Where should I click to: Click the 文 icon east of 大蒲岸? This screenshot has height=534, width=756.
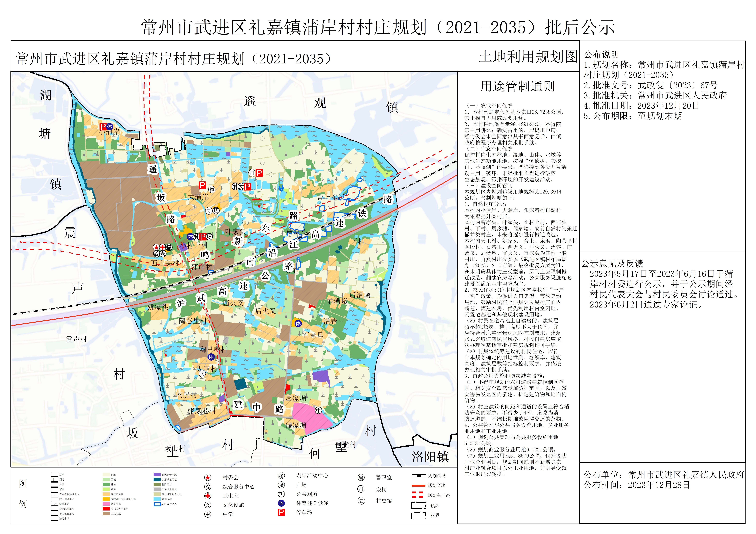[x=241, y=187]
